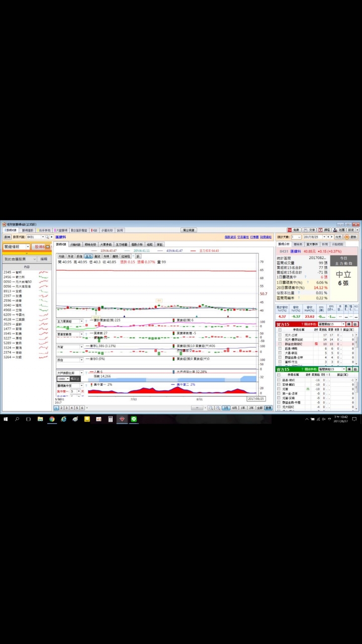
Task: Toggle the 外資 overlay button
Action: coord(70,256)
